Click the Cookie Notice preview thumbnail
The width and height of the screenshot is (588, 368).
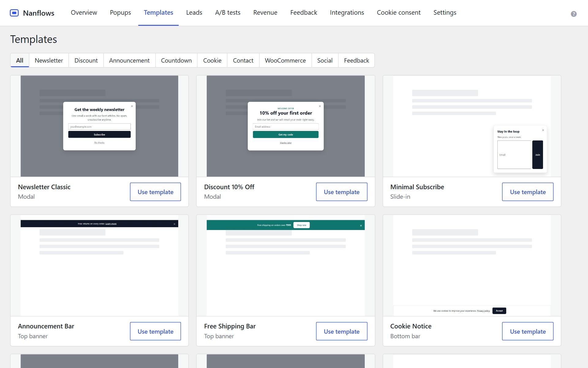tap(472, 266)
